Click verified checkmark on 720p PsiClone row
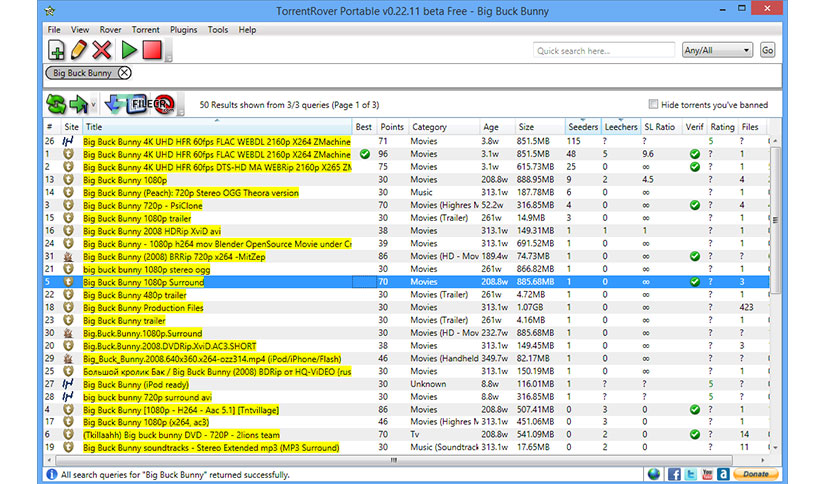The height and width of the screenshot is (484, 836). click(x=694, y=205)
